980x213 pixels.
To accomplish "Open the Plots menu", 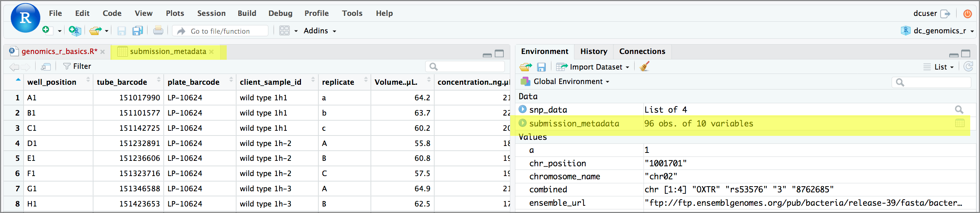I will [175, 13].
